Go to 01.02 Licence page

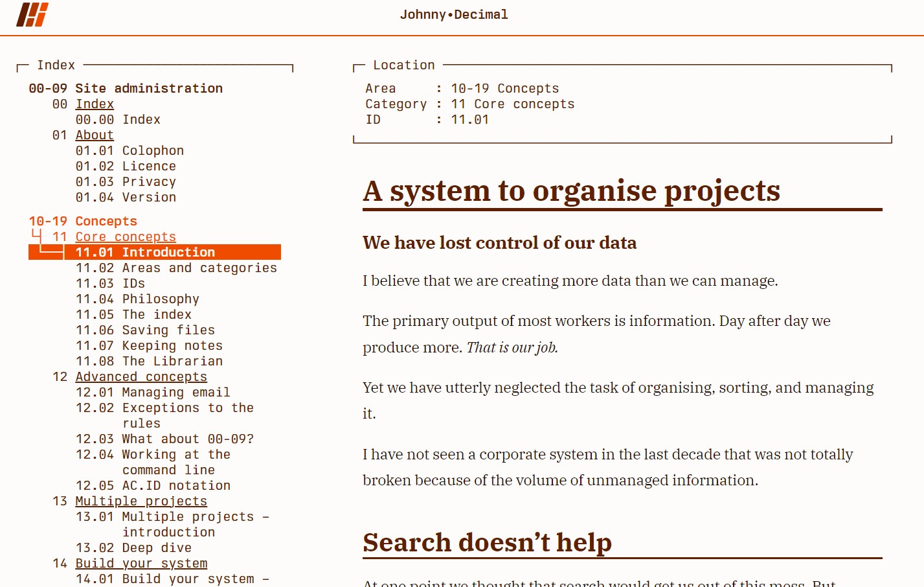(x=126, y=167)
